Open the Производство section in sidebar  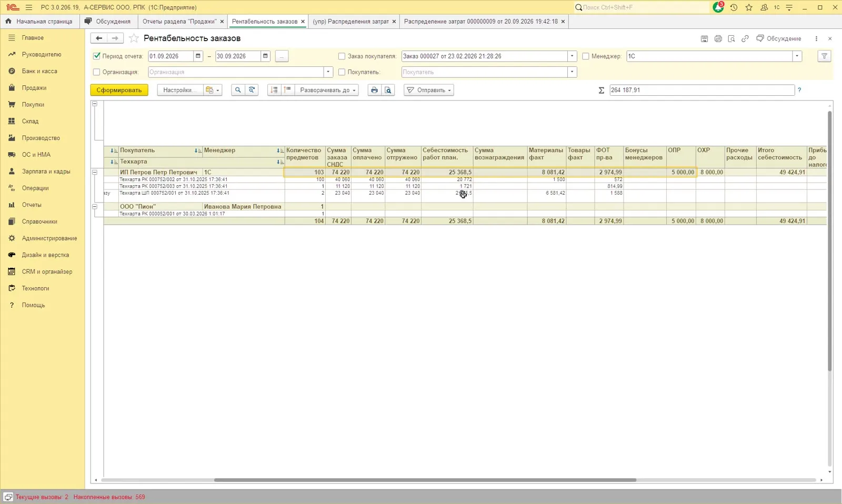[41, 138]
